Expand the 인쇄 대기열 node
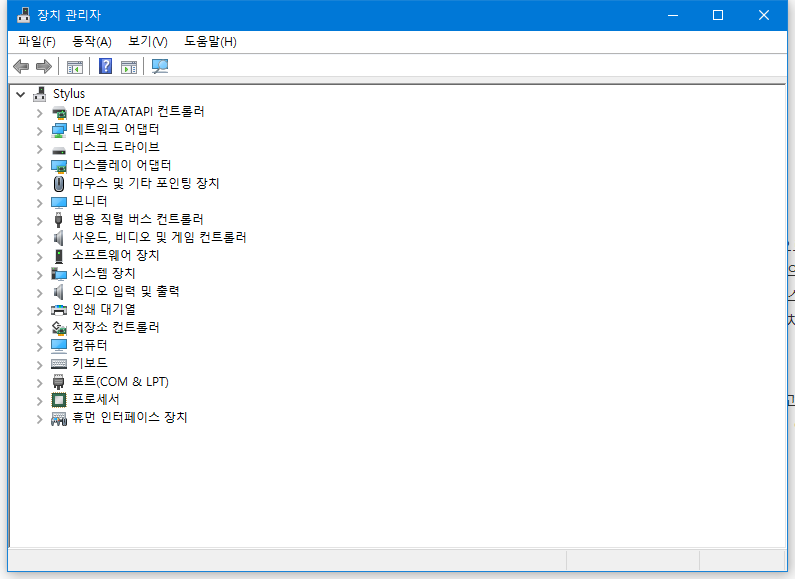The image size is (795, 579). coord(40,311)
